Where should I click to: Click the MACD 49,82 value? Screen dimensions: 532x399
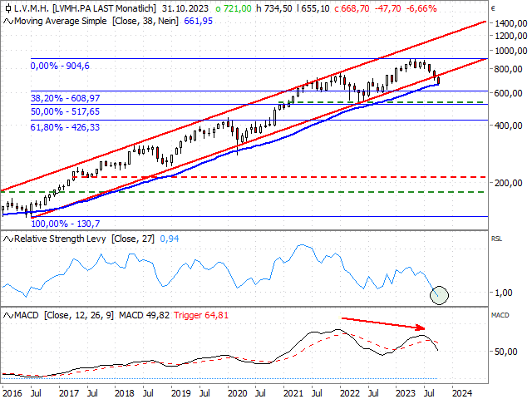tap(144, 316)
